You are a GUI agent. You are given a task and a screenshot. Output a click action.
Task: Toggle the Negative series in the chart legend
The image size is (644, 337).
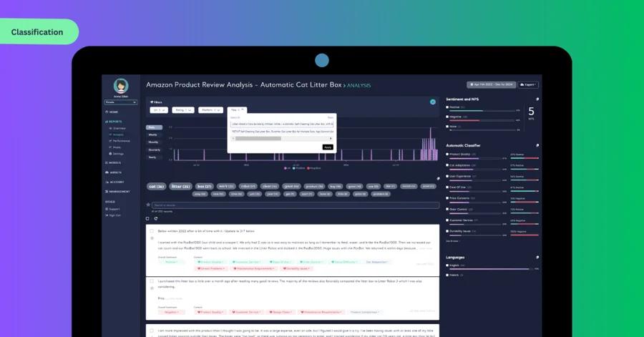(x=314, y=168)
